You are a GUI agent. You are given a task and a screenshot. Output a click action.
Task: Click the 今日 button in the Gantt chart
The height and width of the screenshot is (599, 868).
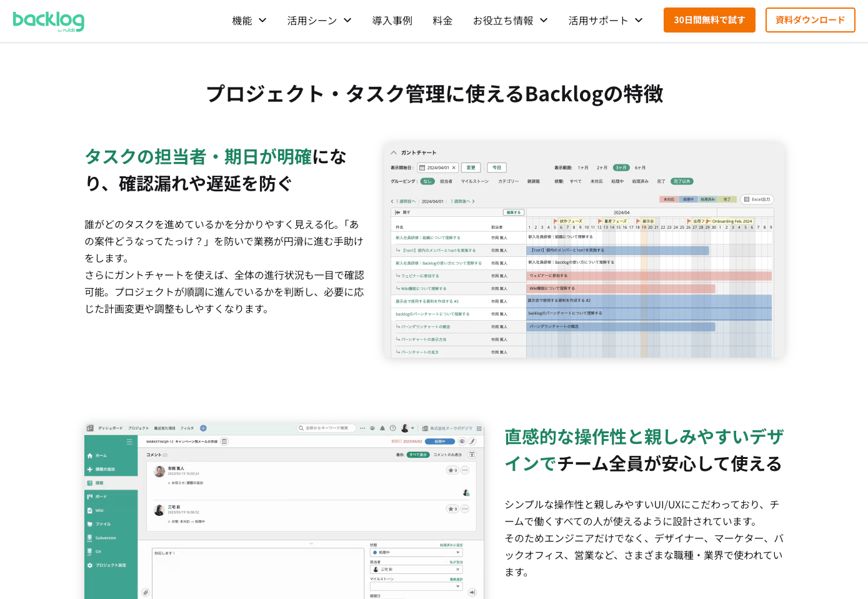click(x=497, y=168)
